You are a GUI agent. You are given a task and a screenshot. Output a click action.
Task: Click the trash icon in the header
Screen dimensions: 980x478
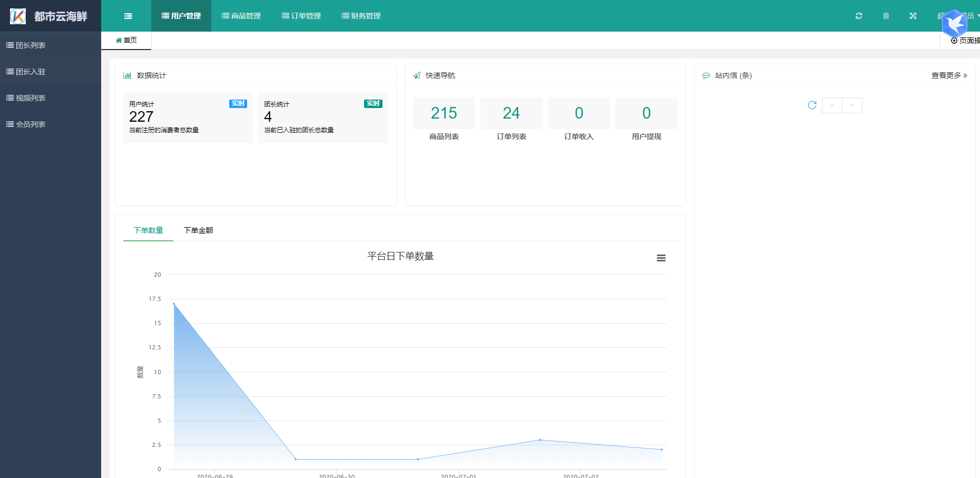tap(886, 16)
